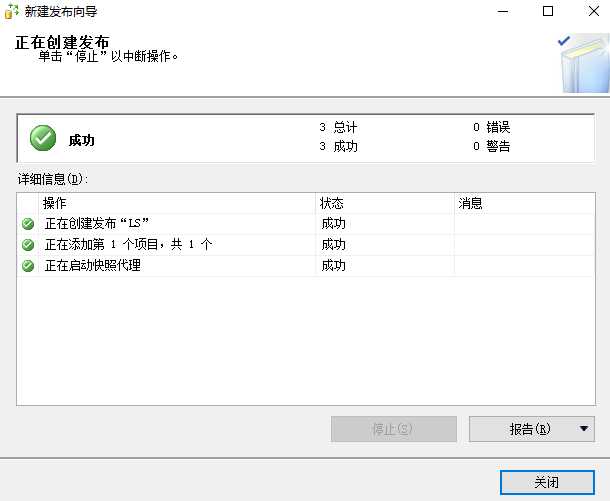Click the 单击"停止"以中断操作 hint text
This screenshot has height=501, width=610.
109,57
